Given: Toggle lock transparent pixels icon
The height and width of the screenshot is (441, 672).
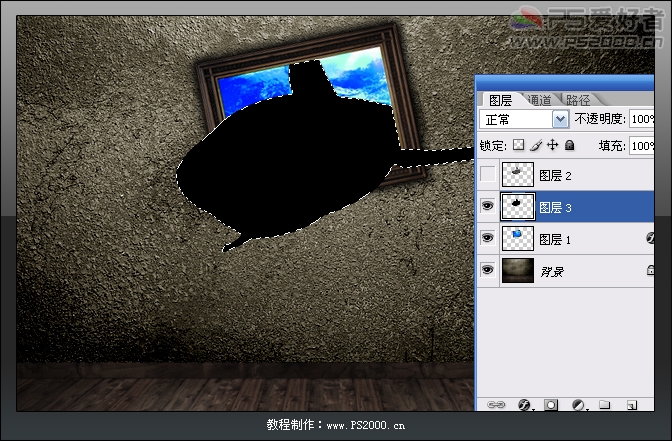Looking at the screenshot, I should [519, 145].
